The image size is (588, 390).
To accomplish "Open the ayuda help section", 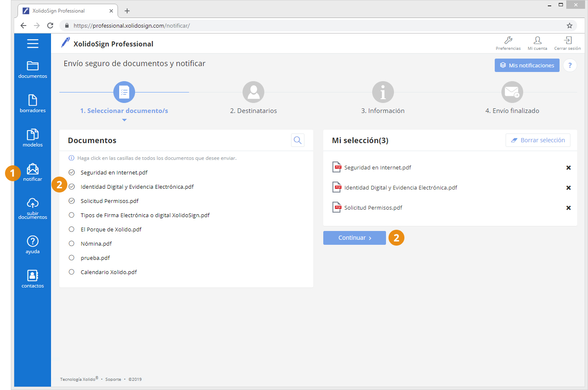I will point(33,244).
